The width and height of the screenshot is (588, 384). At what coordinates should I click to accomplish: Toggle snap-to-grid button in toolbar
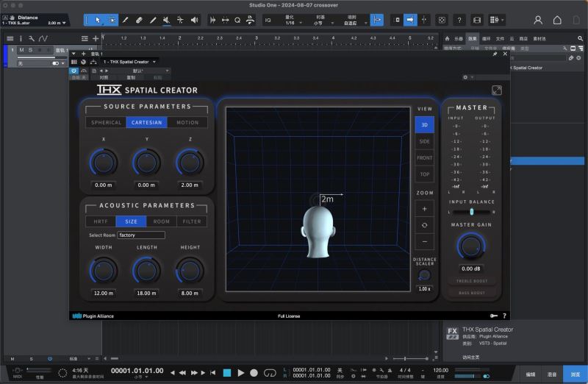[x=377, y=20]
